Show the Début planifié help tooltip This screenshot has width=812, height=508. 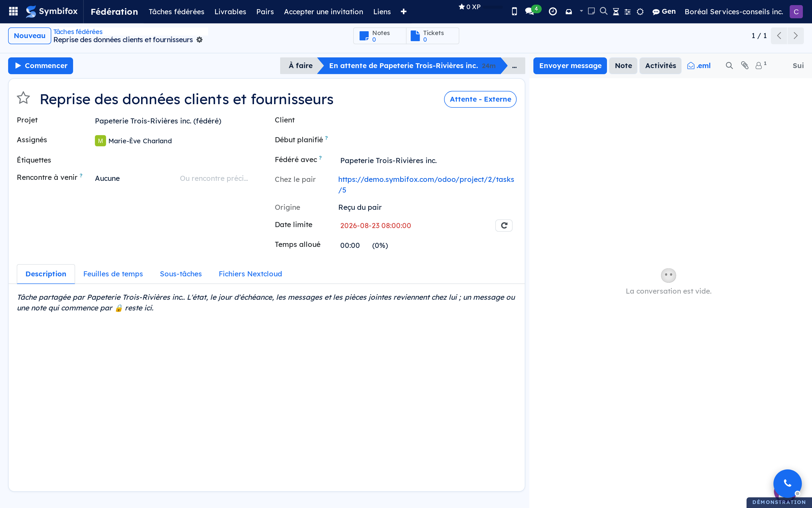pos(326,138)
